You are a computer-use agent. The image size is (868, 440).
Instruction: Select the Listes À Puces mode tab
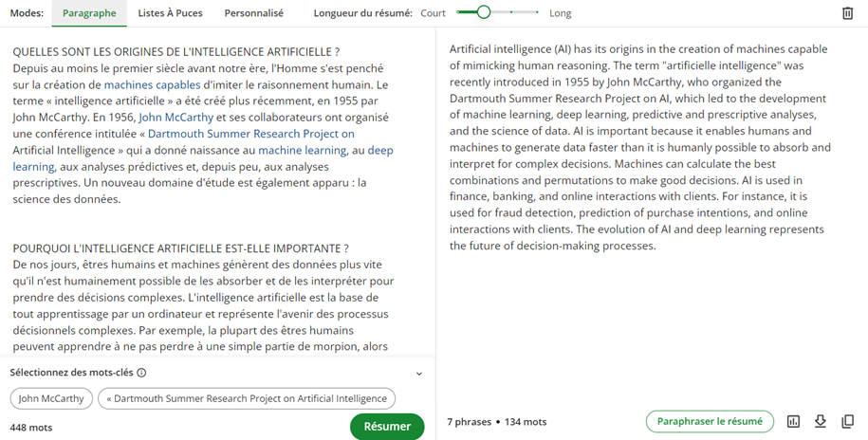pos(170,13)
